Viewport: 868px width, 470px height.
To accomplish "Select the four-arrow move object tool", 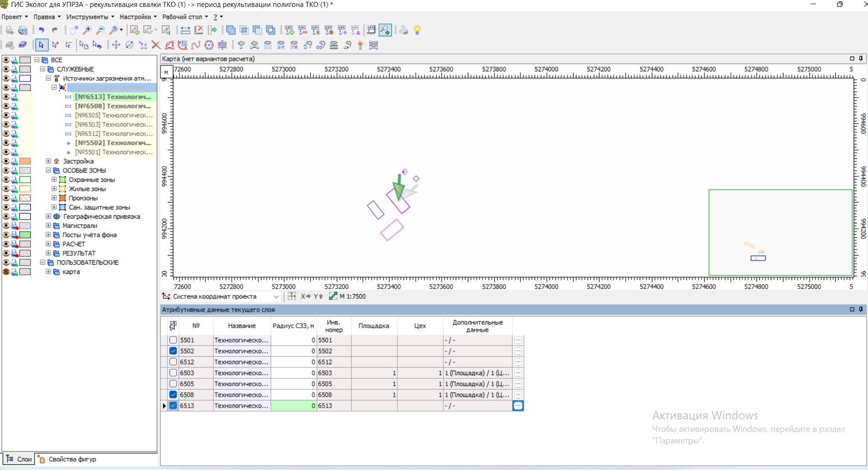I will point(116,45).
